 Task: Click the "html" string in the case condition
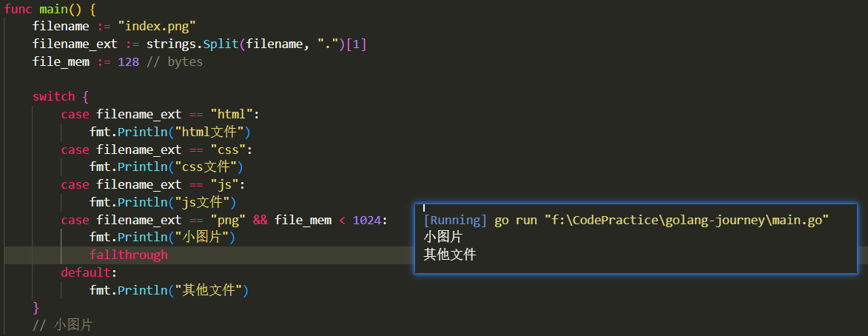232,114
